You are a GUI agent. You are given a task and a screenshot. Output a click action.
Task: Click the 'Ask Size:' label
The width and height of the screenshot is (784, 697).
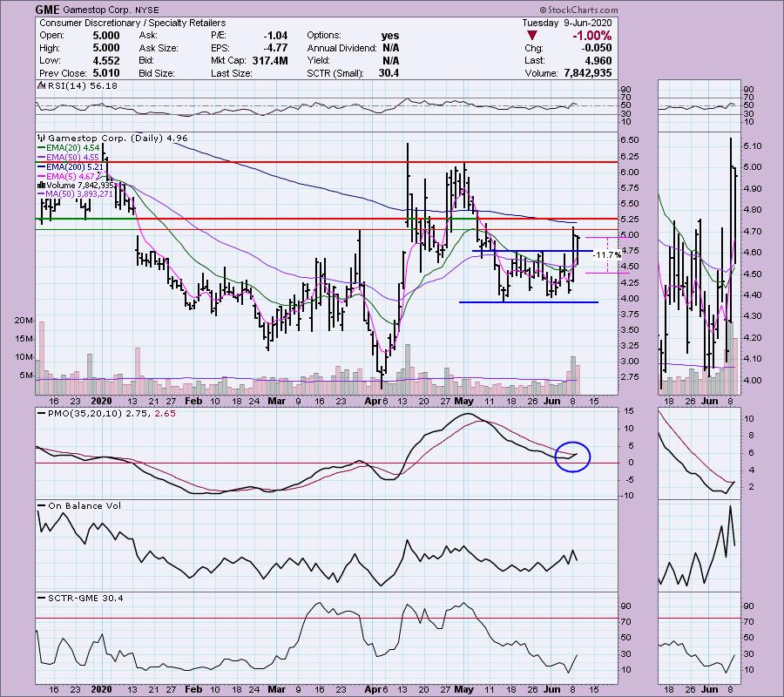(x=159, y=48)
